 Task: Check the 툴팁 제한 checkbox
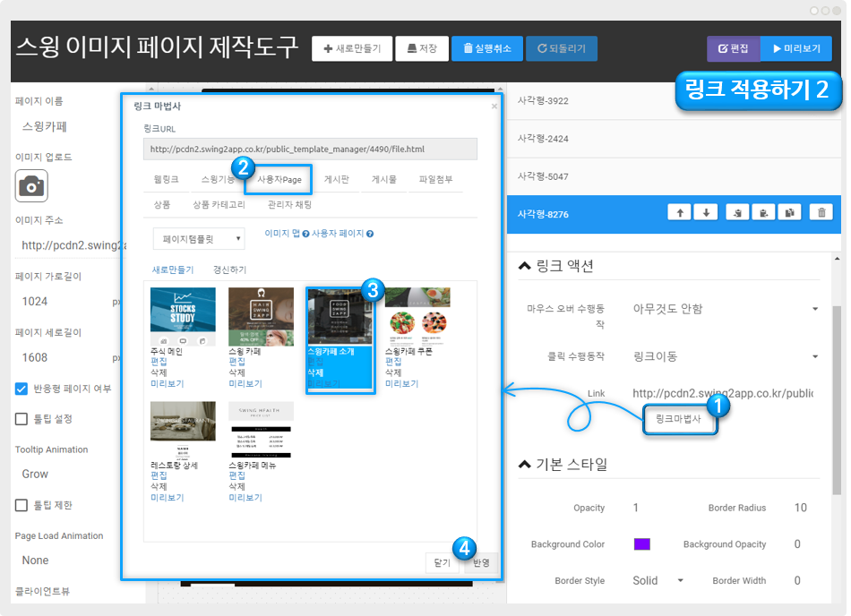(x=22, y=505)
